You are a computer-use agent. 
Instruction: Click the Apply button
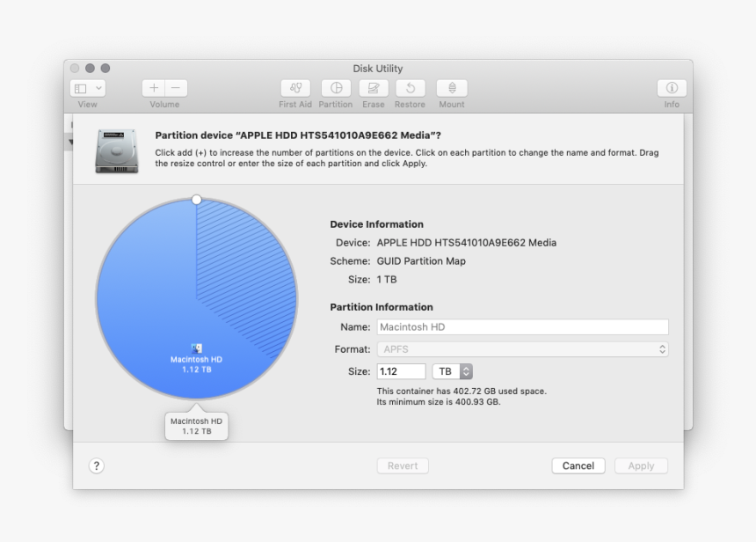pyautogui.click(x=641, y=465)
